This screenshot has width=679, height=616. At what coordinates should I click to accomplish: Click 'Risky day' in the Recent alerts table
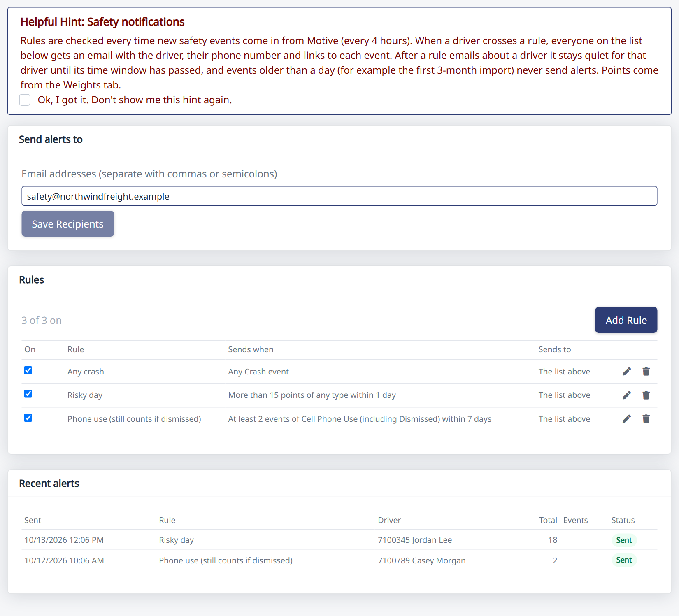(176, 540)
